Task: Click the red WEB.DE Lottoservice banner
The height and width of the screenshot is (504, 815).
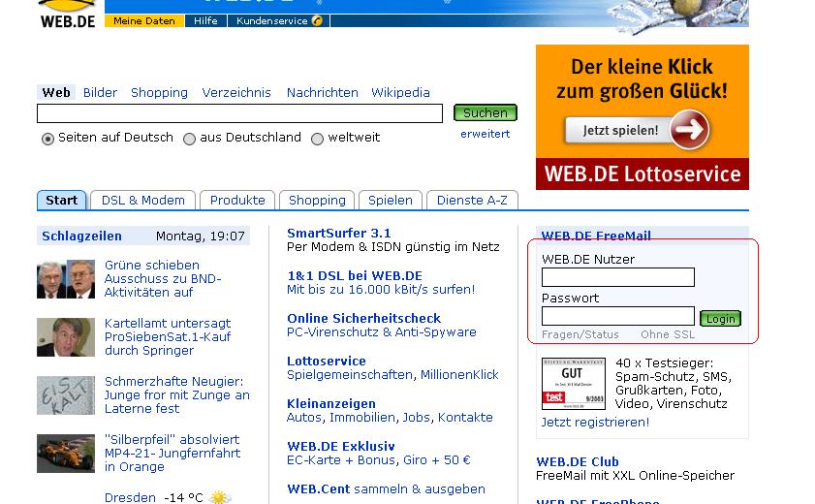Action: click(x=643, y=174)
